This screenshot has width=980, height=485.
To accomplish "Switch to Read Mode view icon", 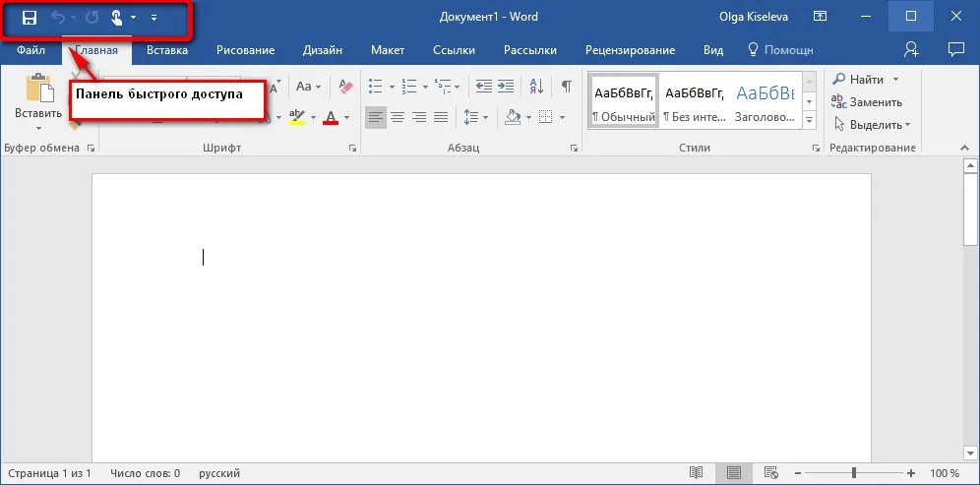I will [696, 473].
